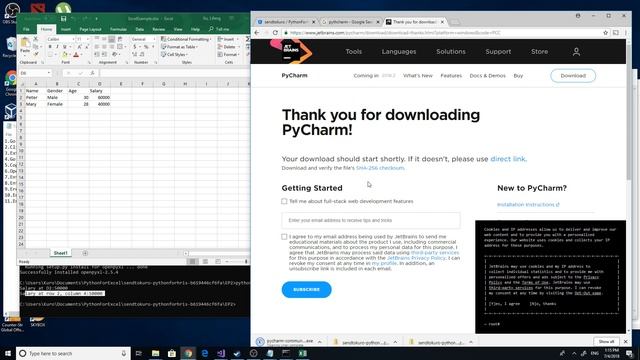Open the Format cells dropdown in Excel
Viewport: 640px width, 360px height.
pyautogui.click(x=229, y=55)
